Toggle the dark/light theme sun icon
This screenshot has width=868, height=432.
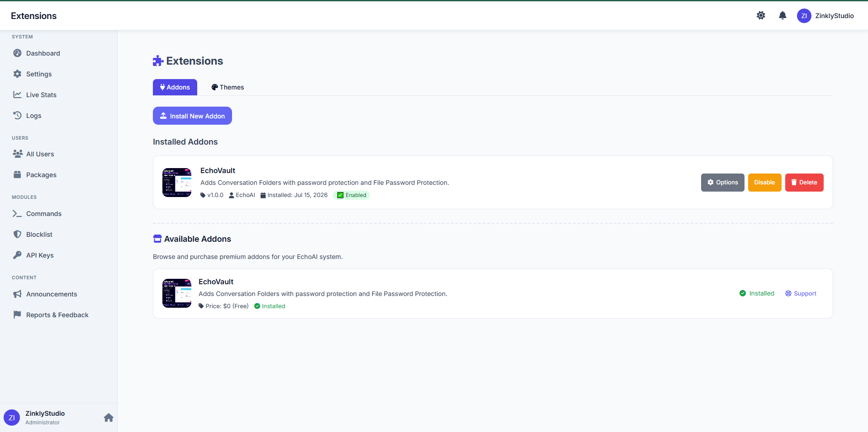(x=761, y=15)
